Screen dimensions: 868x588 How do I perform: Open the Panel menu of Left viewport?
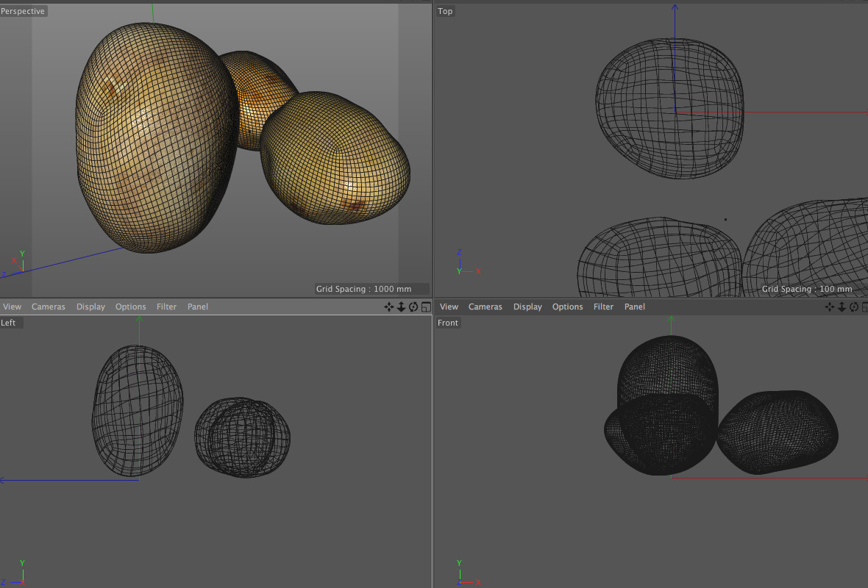click(198, 307)
